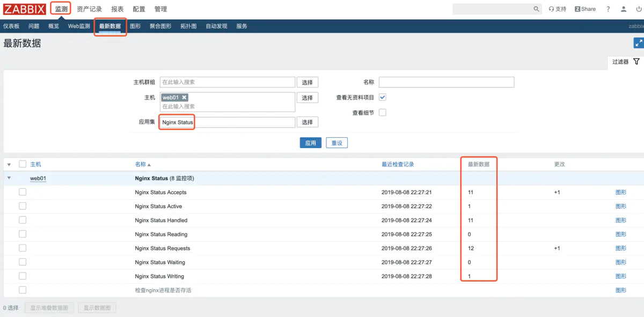This screenshot has width=644, height=317.
Task: Check the Nginx Status Writing row checkbox
Action: [x=23, y=276]
